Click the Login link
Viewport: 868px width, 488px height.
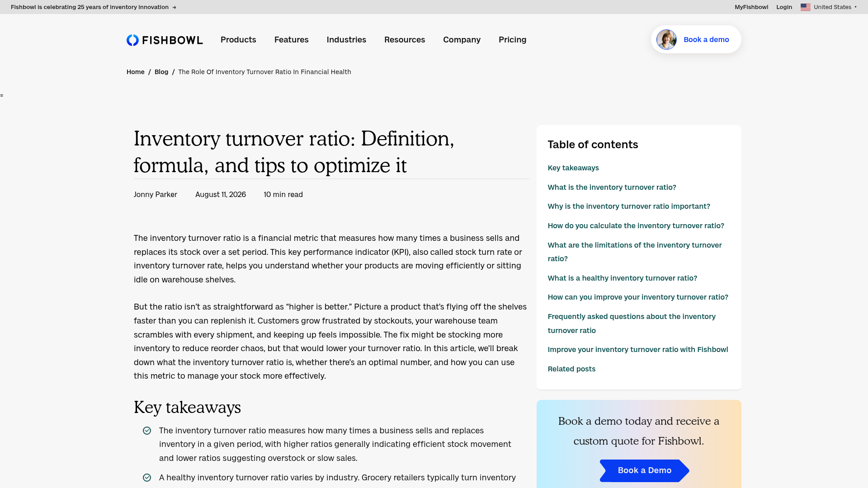[x=784, y=7]
